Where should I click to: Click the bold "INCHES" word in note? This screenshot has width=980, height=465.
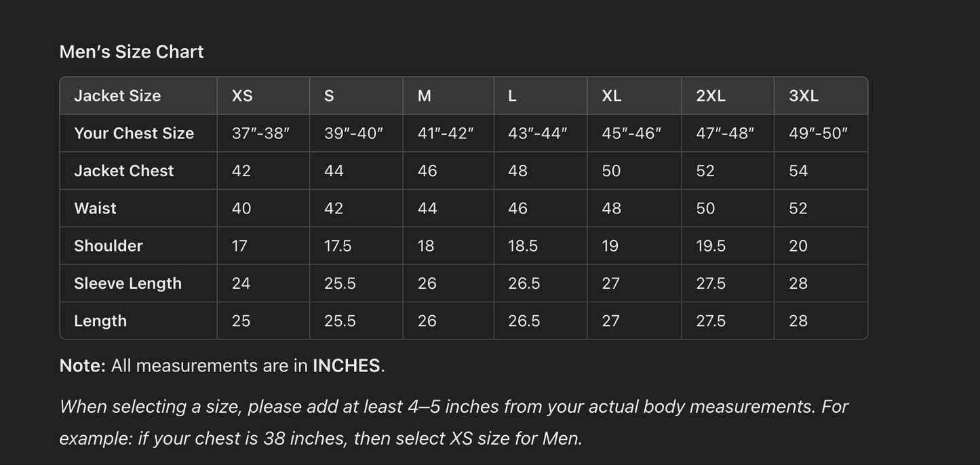coord(346,366)
